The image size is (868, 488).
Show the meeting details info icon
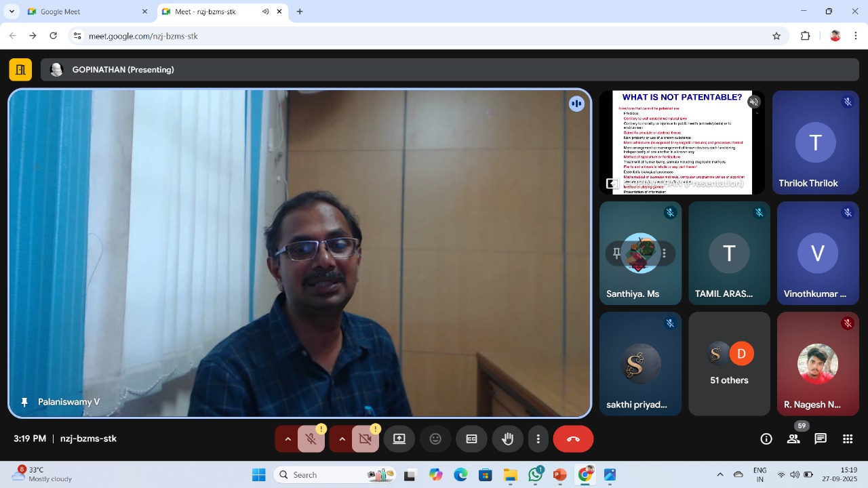pos(766,439)
